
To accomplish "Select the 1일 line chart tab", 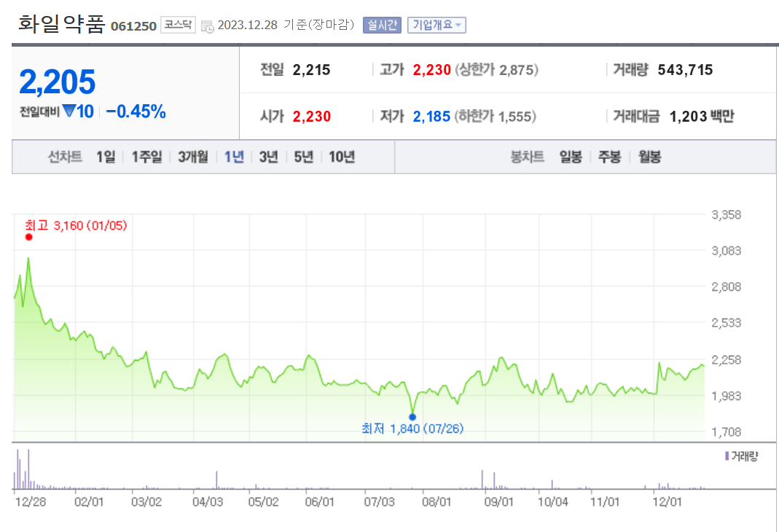I will (x=106, y=157).
